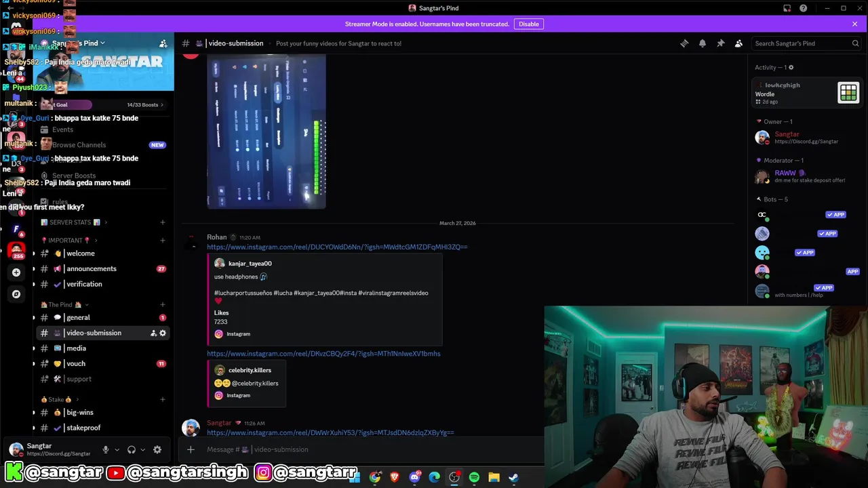Click kanjar_tayea00 embed author name

(x=250, y=264)
